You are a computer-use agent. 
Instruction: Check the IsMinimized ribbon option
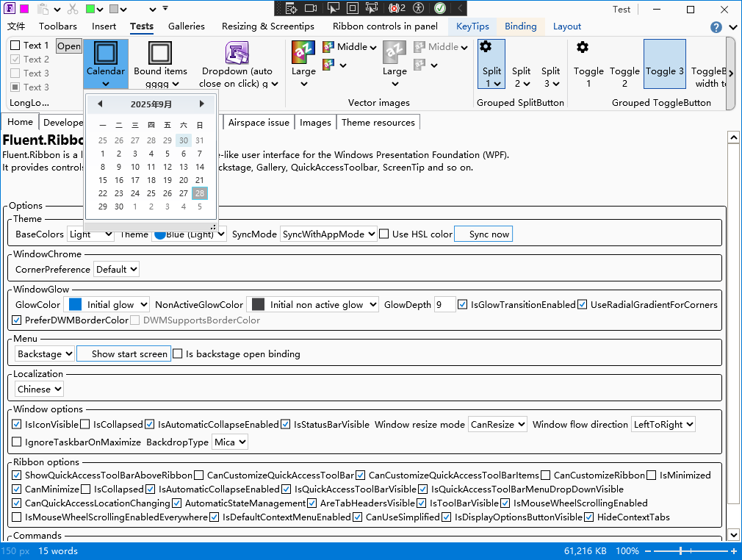(x=651, y=475)
